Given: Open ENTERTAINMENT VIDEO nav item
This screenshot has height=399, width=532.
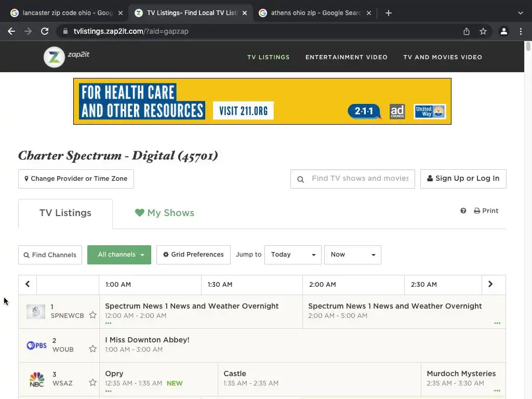Looking at the screenshot, I should click(347, 57).
